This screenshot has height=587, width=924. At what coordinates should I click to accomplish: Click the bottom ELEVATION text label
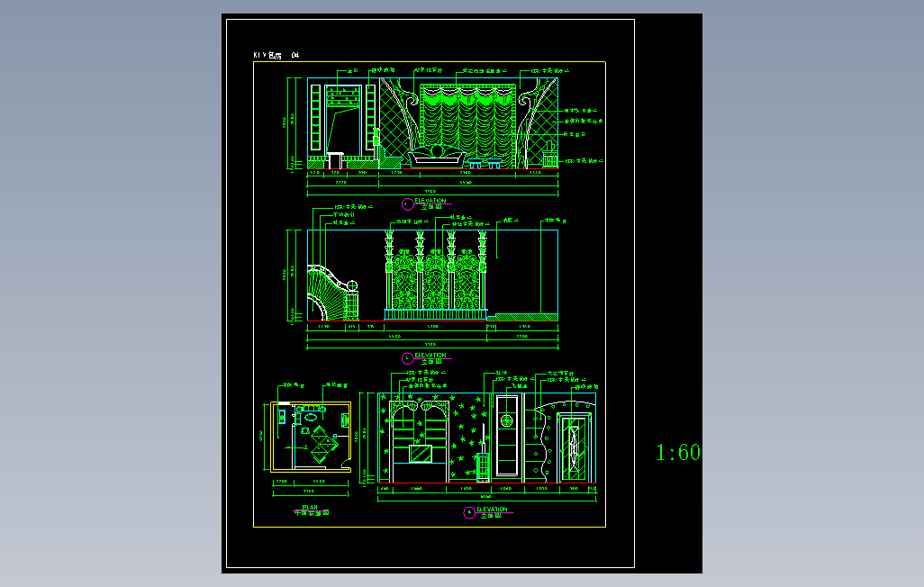pyautogui.click(x=493, y=509)
